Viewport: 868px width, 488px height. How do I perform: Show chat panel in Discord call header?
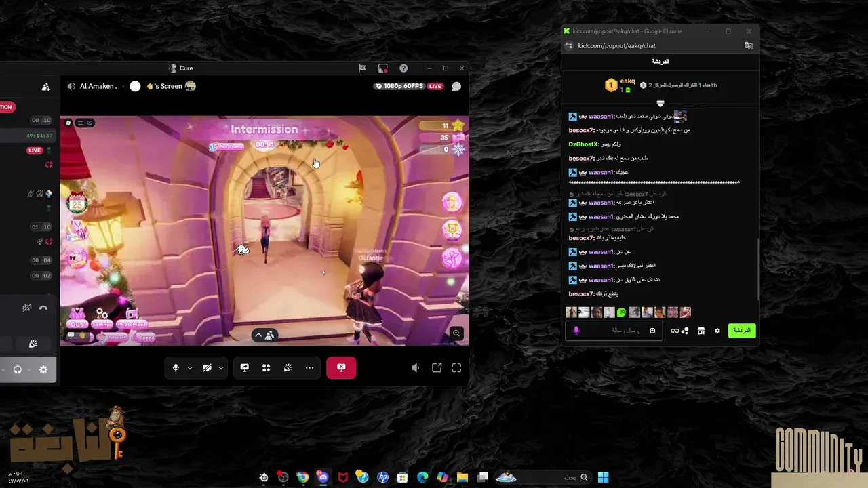coord(456,86)
